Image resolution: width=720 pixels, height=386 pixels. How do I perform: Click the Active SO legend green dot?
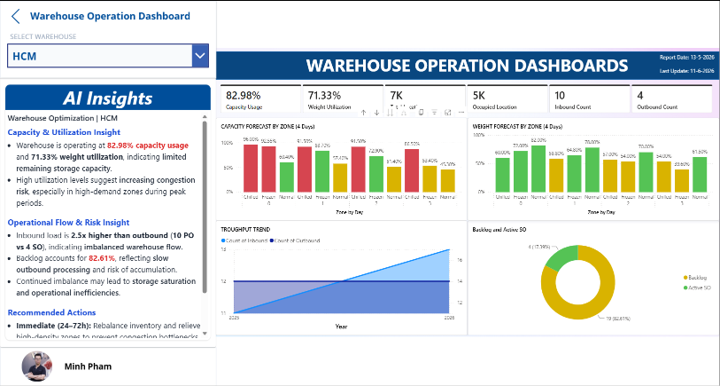[686, 288]
